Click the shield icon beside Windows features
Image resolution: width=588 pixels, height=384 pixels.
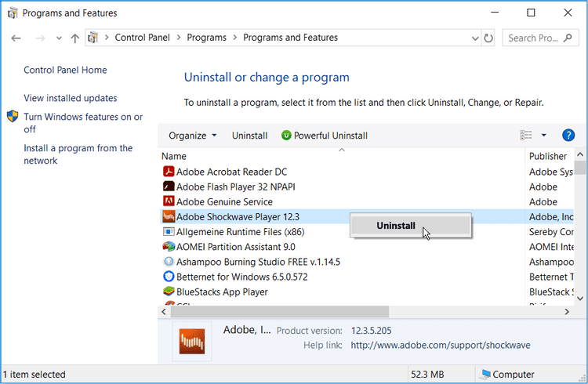[x=13, y=116]
